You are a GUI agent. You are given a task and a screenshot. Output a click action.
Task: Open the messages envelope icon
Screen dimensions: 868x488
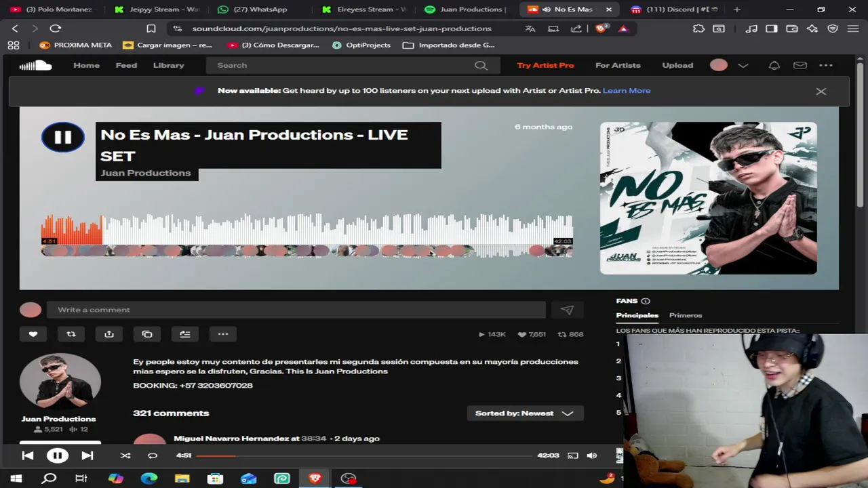[800, 65]
